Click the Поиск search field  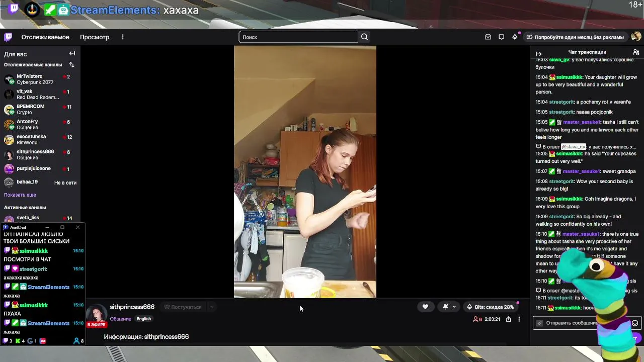coord(298,37)
